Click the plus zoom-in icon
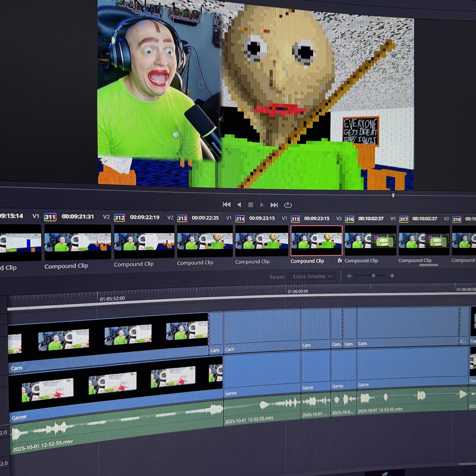Image resolution: width=476 pixels, height=476 pixels. (x=392, y=275)
